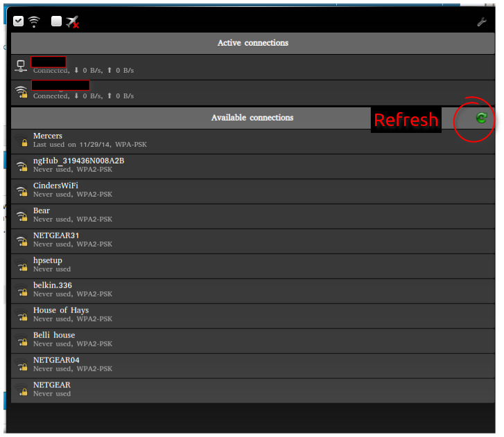The image size is (504, 437).
Task: Click the signal icon beside ngHub_319436N008A2B
Action: click(x=21, y=166)
